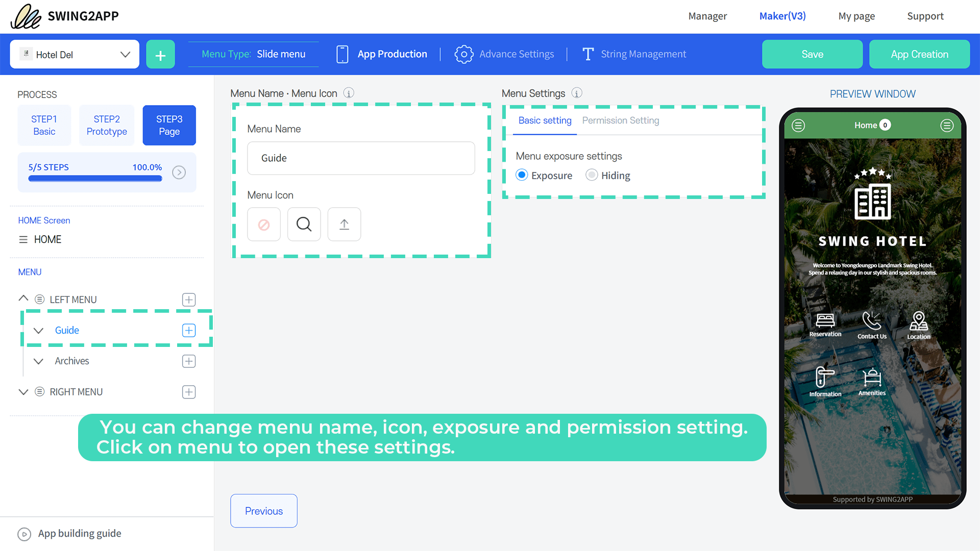The width and height of the screenshot is (980, 551).
Task: Open the My page menu
Action: [x=856, y=16]
